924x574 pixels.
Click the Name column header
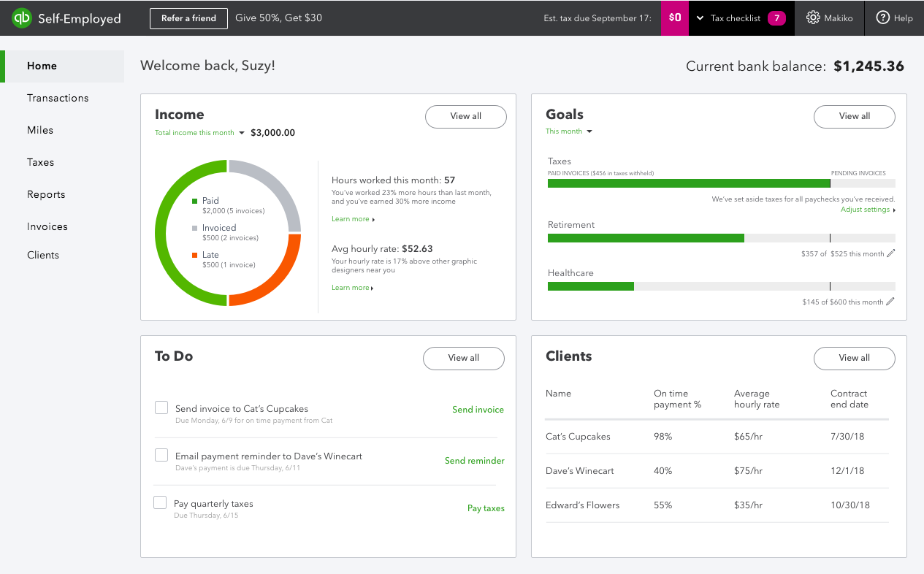558,394
